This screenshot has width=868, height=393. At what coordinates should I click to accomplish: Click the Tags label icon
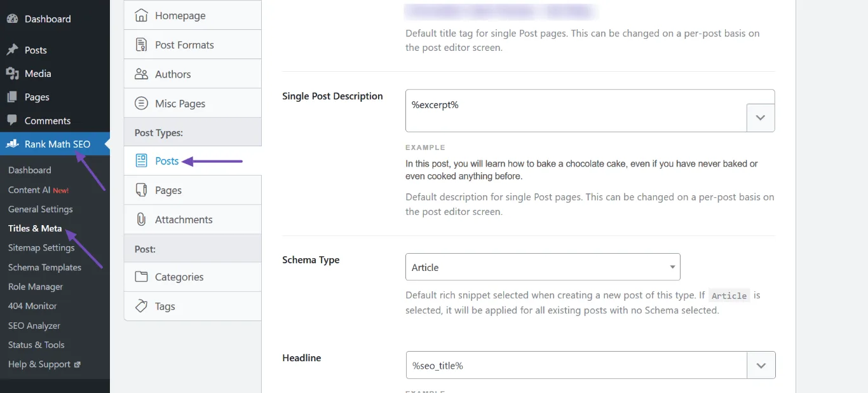(141, 306)
